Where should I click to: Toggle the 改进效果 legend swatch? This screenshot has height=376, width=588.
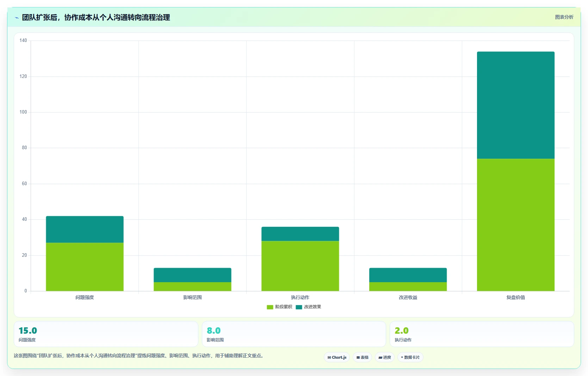[299, 307]
